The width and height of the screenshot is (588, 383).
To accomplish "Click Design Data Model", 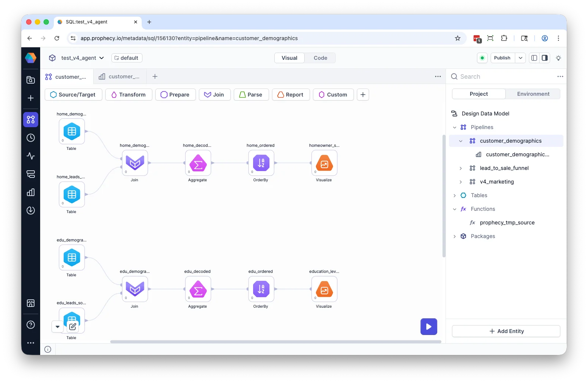I will (x=485, y=114).
